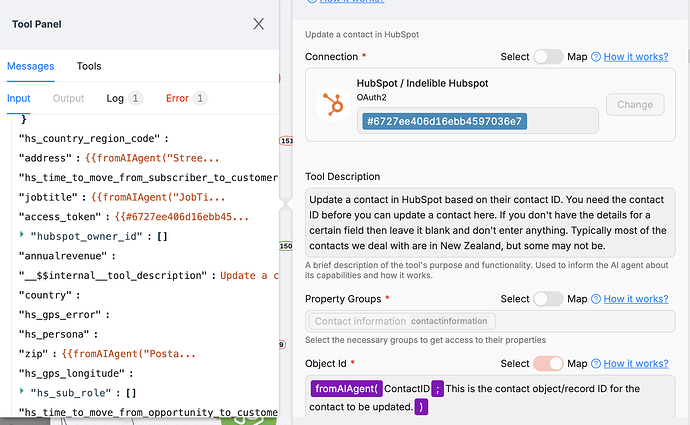Open Property Groups 'How it works?' link
Screen dimensions: 690x425
pos(635,299)
